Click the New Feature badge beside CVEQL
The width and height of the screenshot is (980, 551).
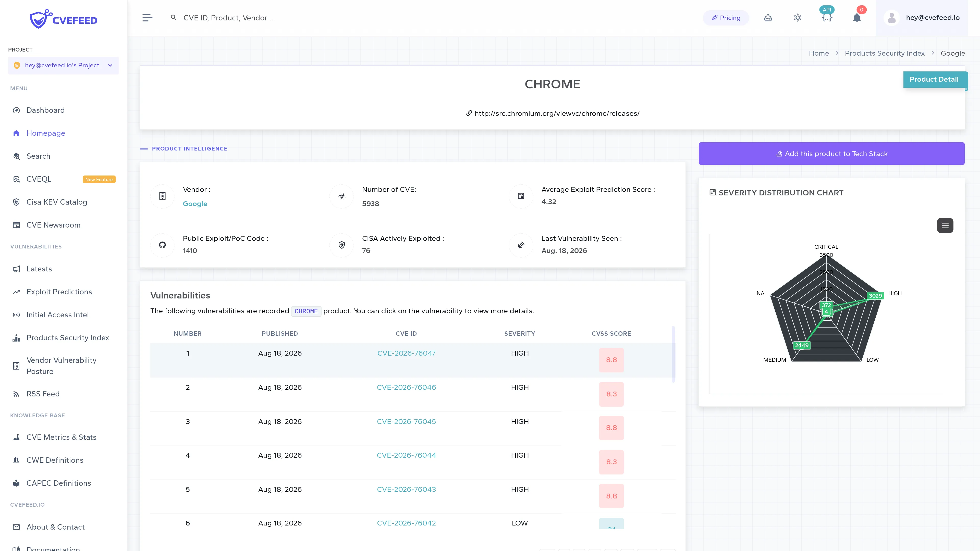point(99,180)
